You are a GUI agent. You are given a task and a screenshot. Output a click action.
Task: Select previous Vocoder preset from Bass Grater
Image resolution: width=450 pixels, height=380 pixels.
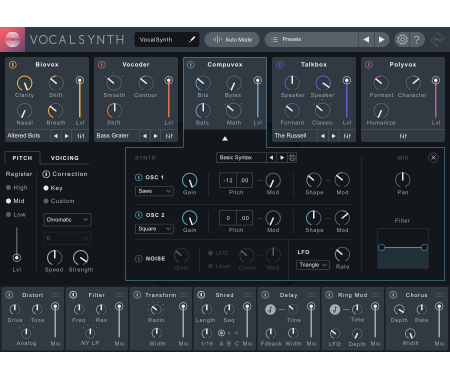[x=145, y=136]
